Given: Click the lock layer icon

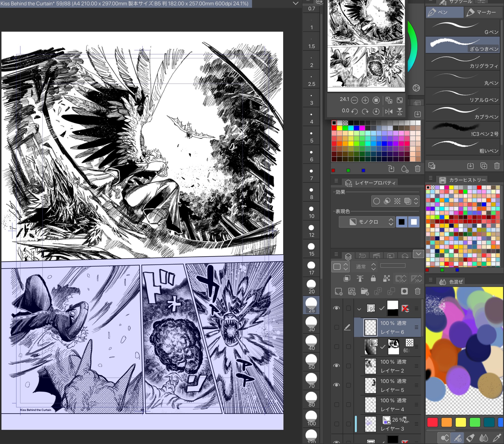Looking at the screenshot, I should pyautogui.click(x=373, y=278).
